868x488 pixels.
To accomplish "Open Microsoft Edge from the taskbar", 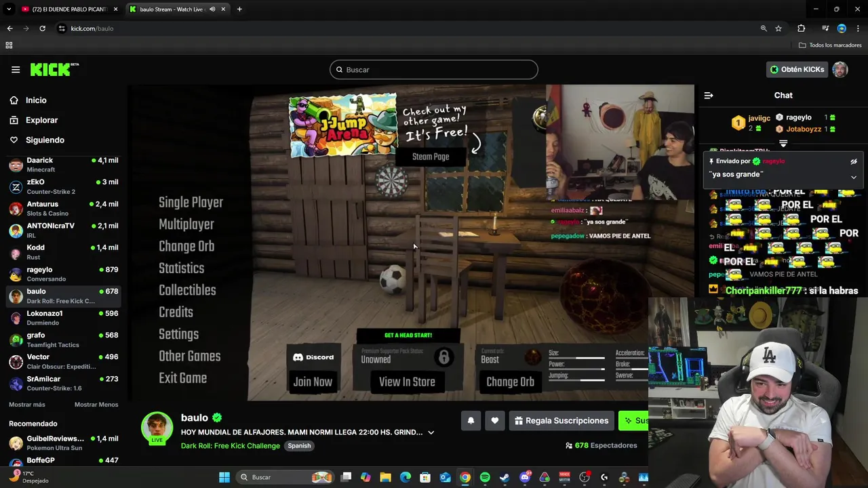I will [x=406, y=477].
